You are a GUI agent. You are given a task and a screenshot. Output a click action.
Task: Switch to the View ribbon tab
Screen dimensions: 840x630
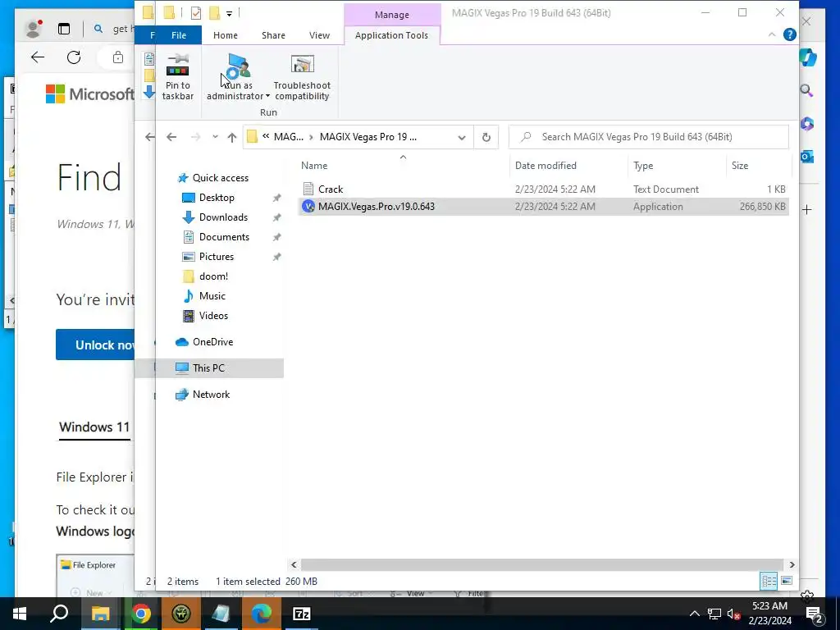point(319,35)
